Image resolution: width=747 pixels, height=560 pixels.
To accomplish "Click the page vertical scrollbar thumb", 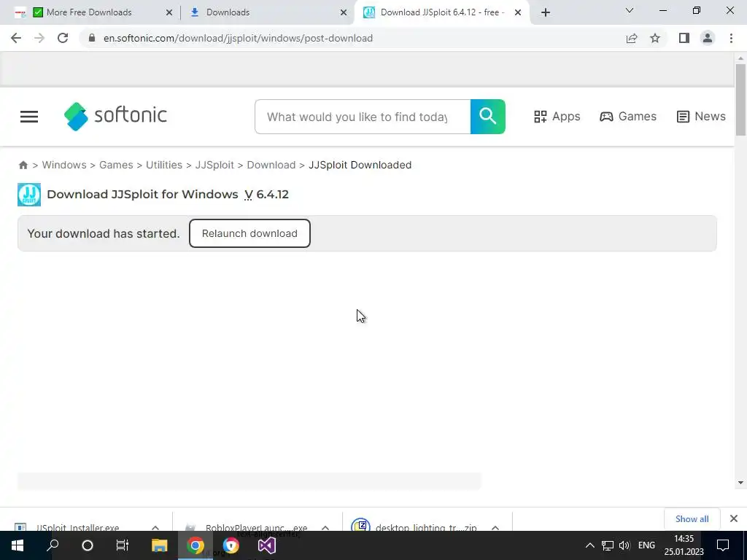I will pyautogui.click(x=740, y=100).
